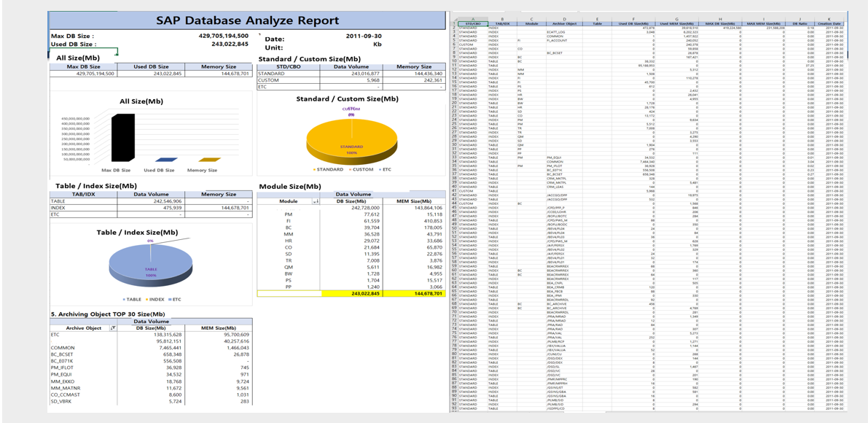Select the yellow 243,022,845 total cell

[x=352, y=293]
